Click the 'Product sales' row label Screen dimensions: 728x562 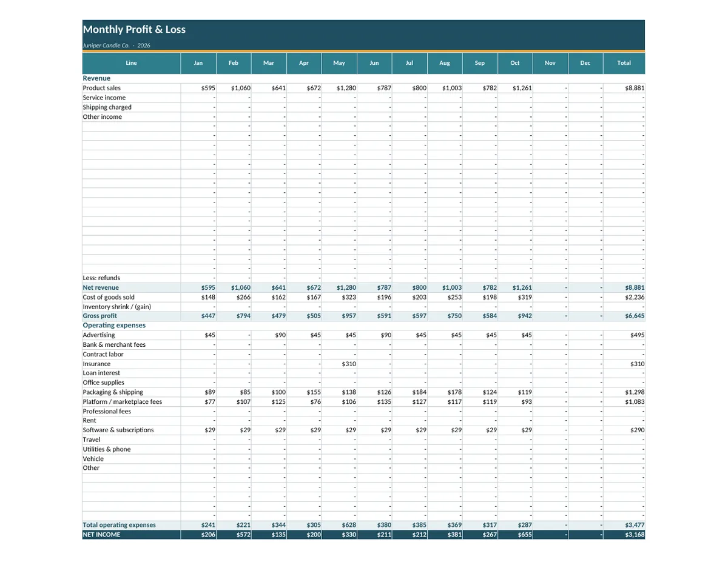(102, 88)
